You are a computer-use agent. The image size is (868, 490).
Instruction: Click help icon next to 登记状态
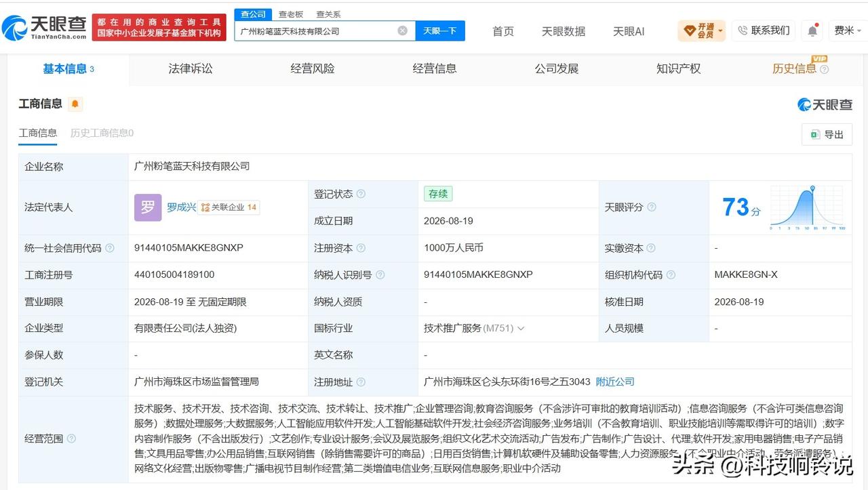[361, 194]
